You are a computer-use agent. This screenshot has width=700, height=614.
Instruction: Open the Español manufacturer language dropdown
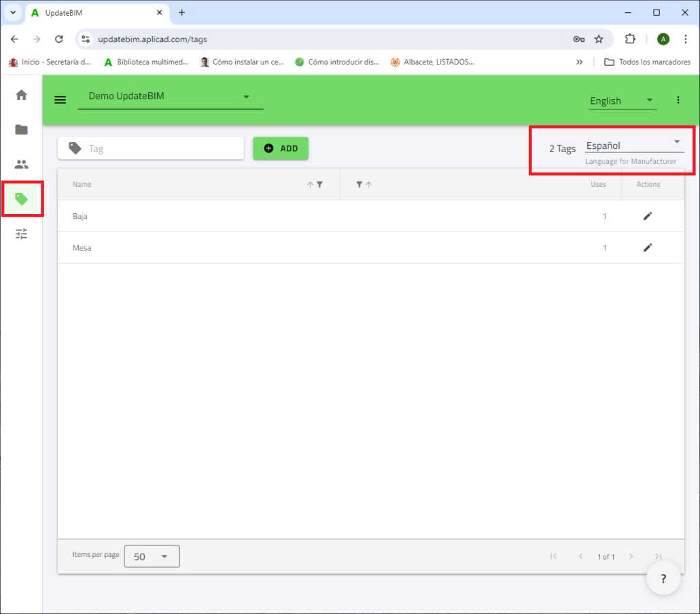coord(634,145)
